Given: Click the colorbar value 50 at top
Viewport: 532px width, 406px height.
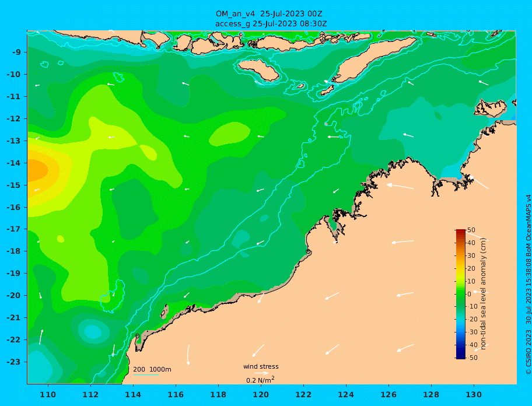Looking at the screenshot, I should point(471,230).
